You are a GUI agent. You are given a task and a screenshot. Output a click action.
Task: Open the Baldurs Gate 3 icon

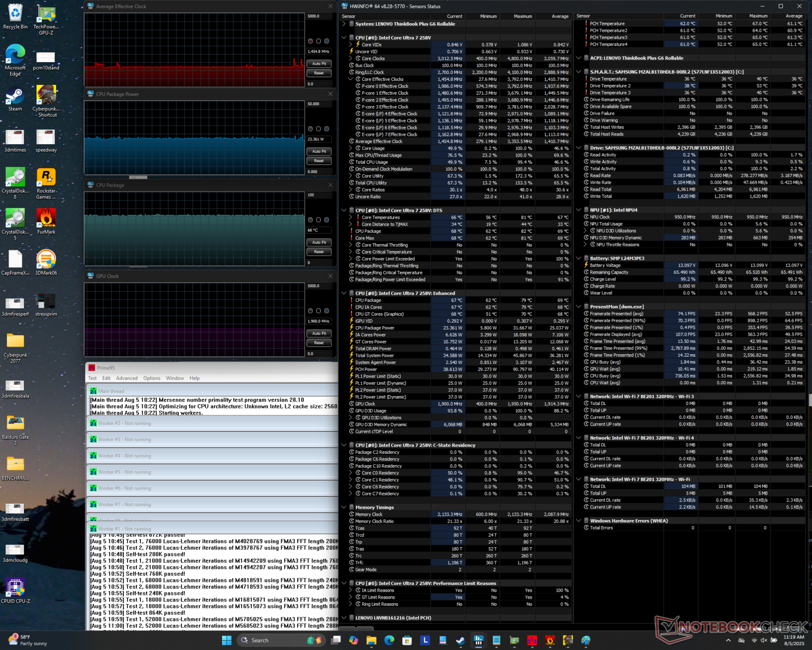[15, 430]
